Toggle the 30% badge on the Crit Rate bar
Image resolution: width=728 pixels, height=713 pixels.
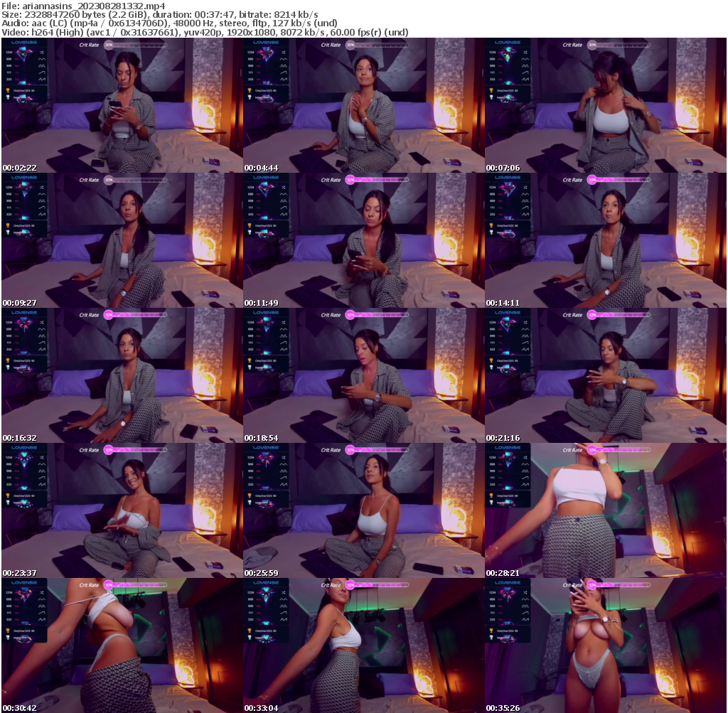(x=108, y=45)
